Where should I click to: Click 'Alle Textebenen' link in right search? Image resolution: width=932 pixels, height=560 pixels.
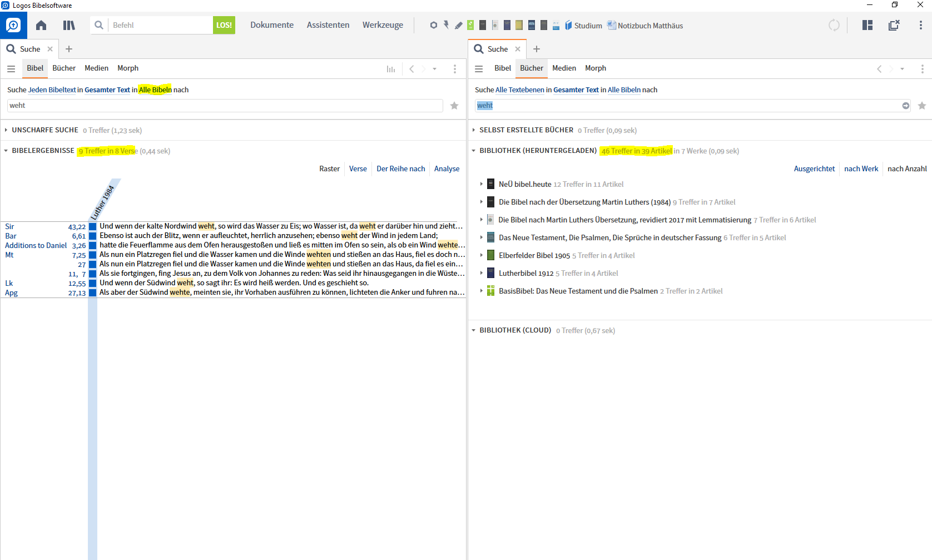coord(520,90)
